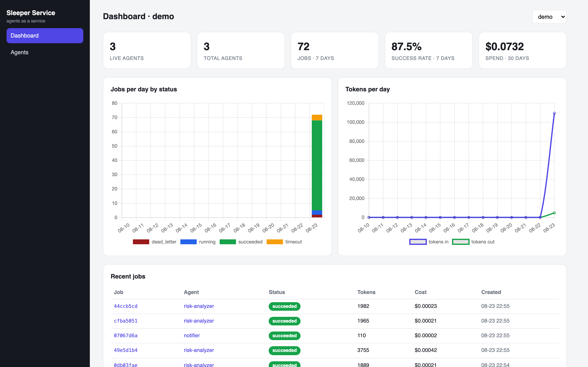Click the Sleeper Service title

point(31,13)
